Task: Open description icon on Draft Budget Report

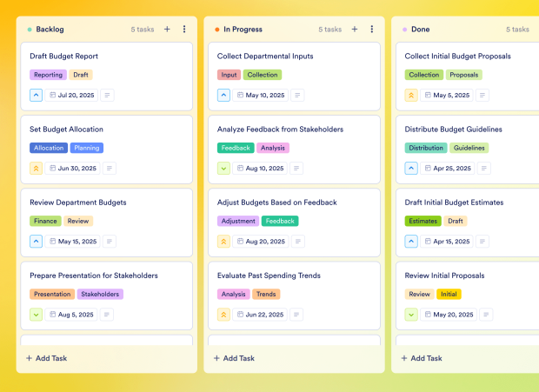Action: point(107,95)
